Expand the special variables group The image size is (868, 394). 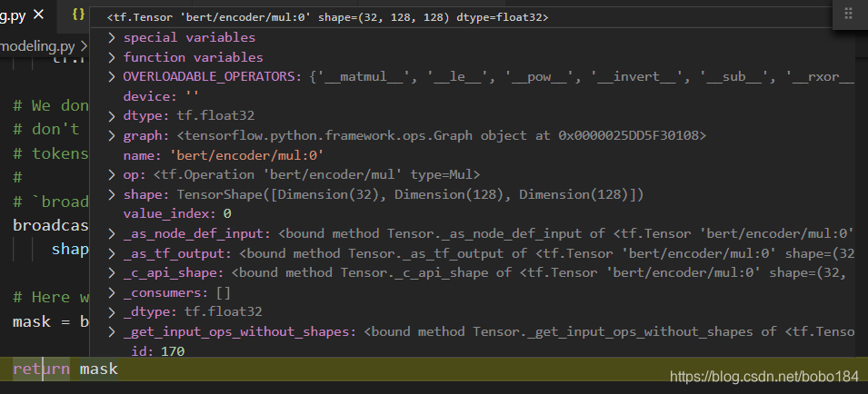(112, 37)
